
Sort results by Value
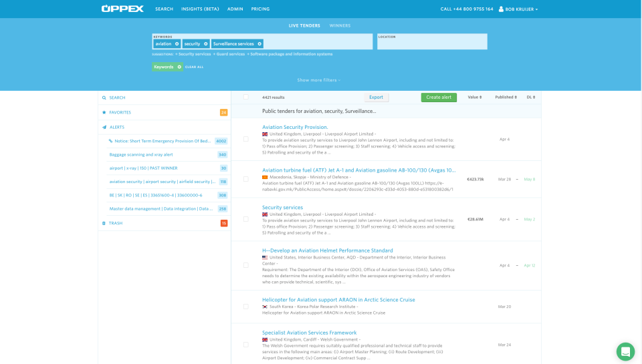click(475, 98)
